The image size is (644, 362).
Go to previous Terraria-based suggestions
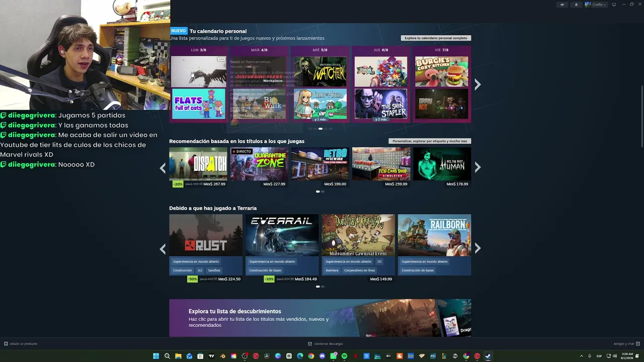click(163, 248)
